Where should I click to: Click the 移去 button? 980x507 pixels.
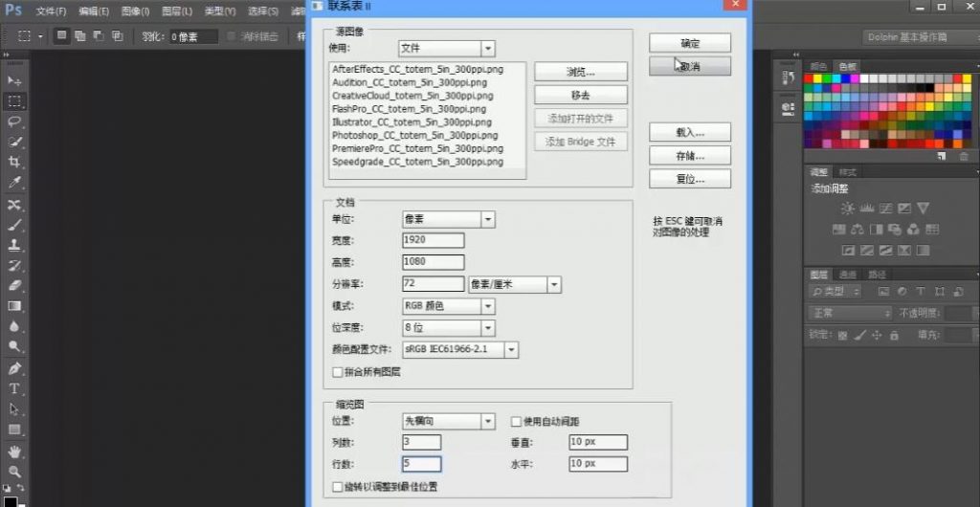point(581,95)
